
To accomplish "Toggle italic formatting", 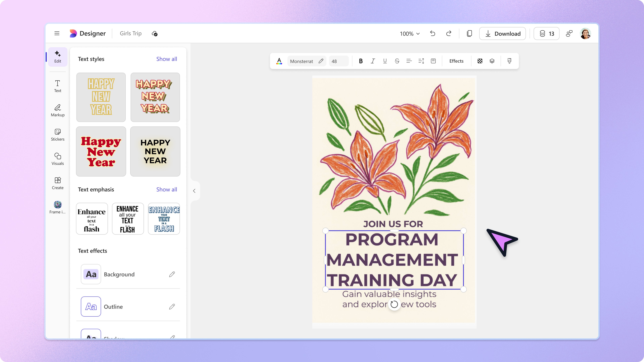I will (x=373, y=61).
